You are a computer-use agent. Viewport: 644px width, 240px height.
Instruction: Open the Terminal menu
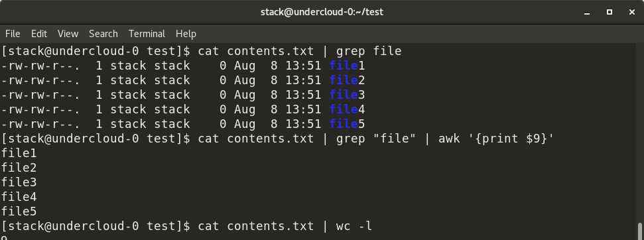(147, 34)
